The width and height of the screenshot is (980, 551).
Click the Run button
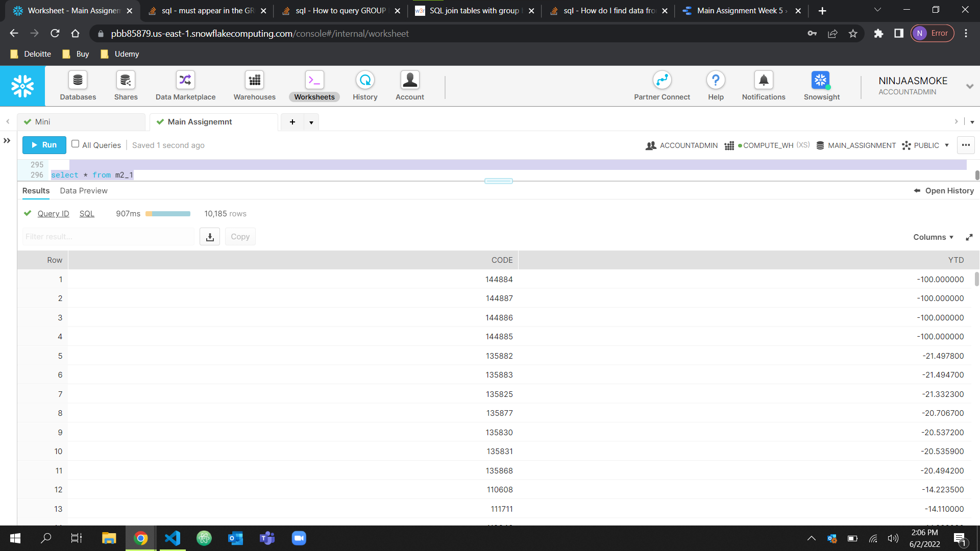[44, 145]
